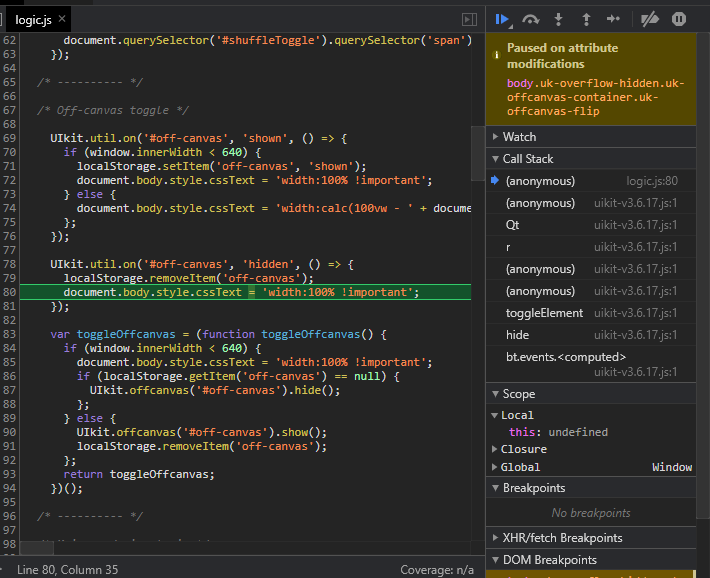Click line number 83 in gutter
This screenshot has width=710, height=578.
tap(10, 334)
